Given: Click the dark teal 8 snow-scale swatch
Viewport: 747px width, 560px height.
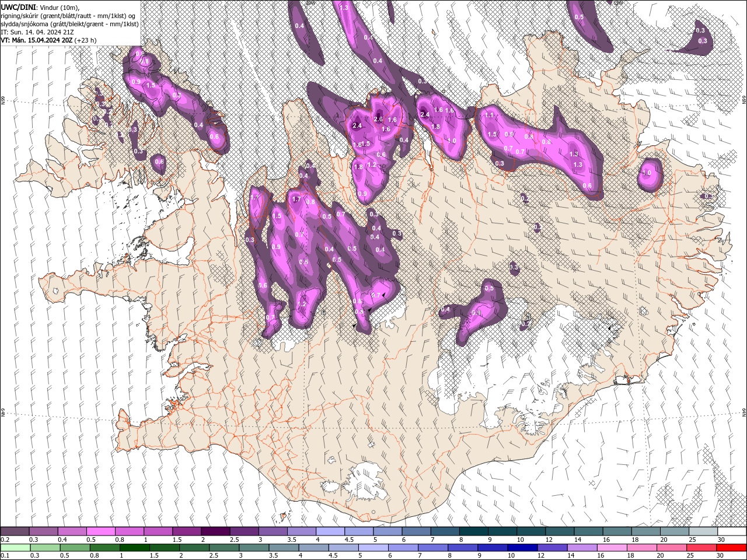Looking at the screenshot, I should click(x=474, y=531).
